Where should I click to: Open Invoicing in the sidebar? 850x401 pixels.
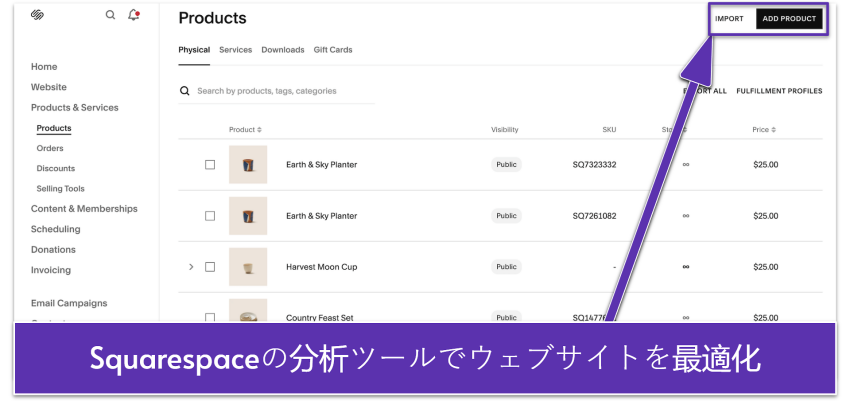click(51, 270)
